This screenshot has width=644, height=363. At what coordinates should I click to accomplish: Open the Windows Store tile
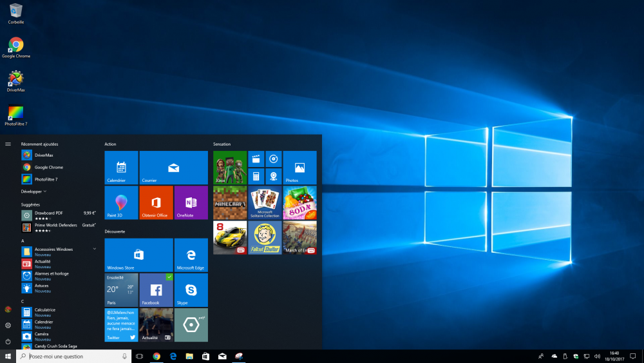(138, 255)
